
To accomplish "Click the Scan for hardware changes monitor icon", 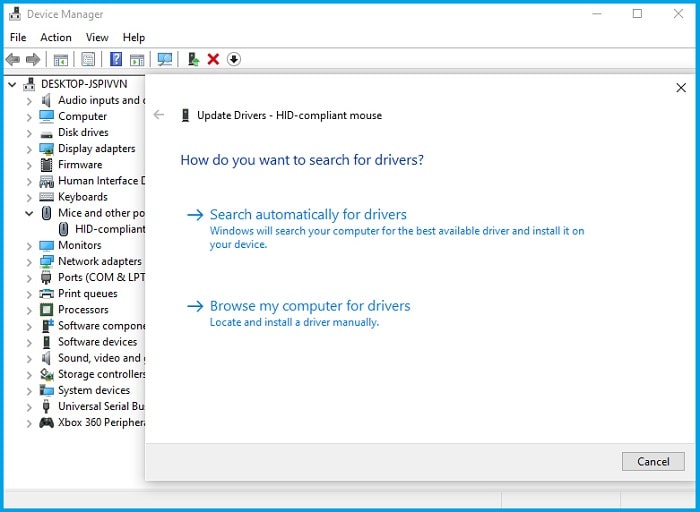I will tap(165, 59).
